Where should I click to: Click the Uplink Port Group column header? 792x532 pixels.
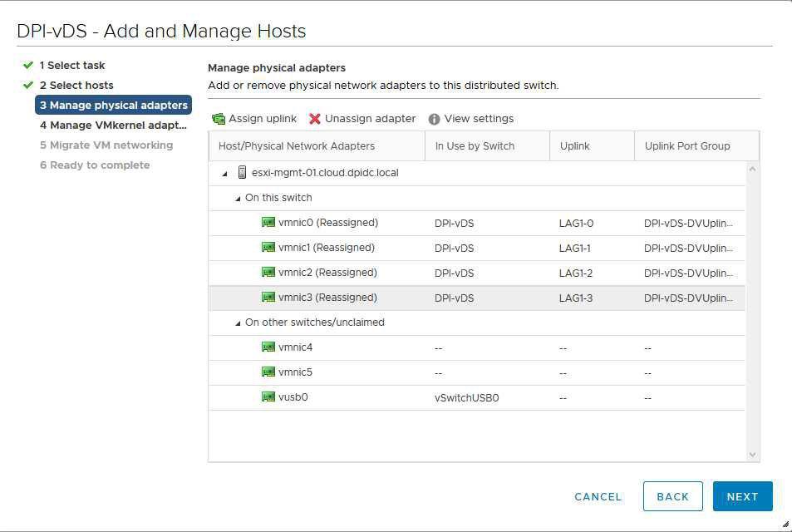[x=696, y=146]
